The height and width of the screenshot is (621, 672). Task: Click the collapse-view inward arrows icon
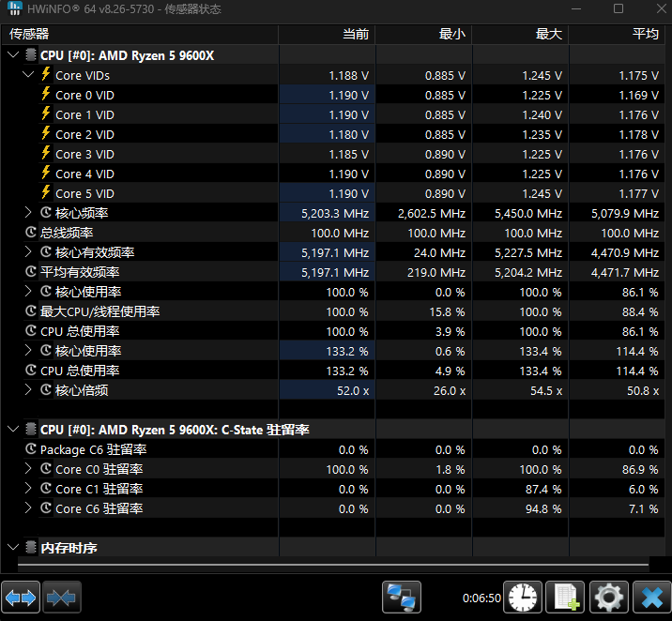(63, 597)
